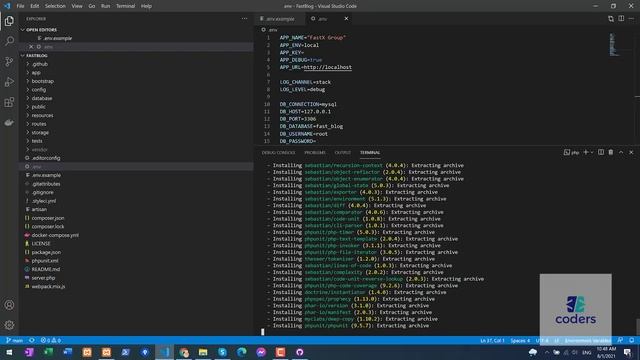640x360 pixels.
Task: Expand the .github folder
Action: (40, 64)
